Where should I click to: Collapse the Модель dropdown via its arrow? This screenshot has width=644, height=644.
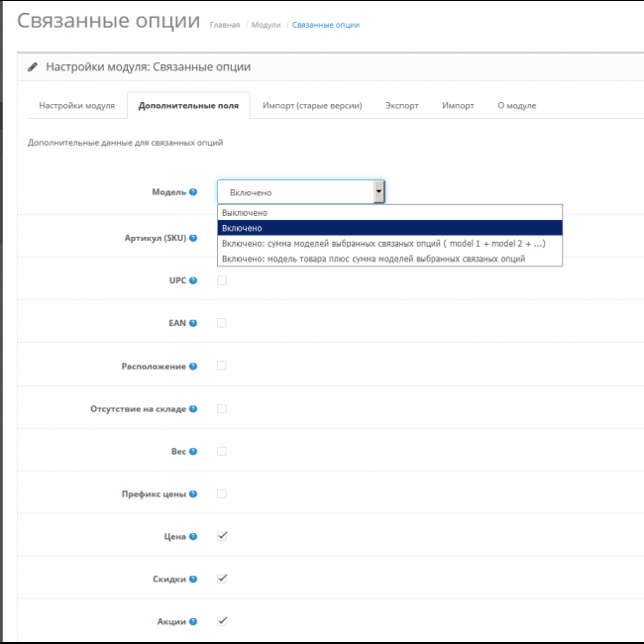(378, 192)
